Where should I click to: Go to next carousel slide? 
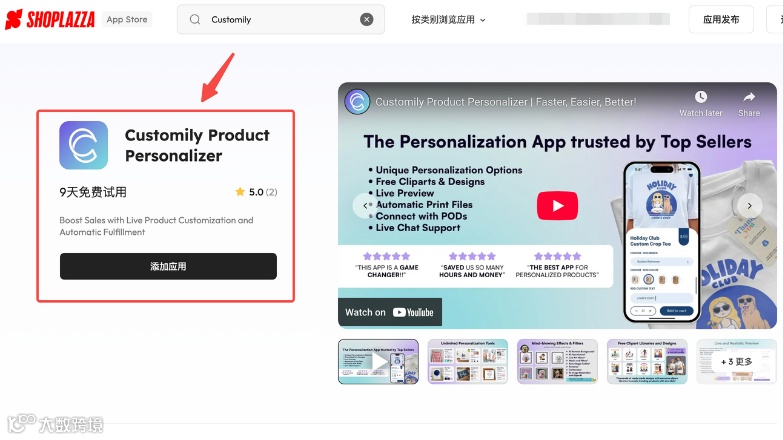click(x=749, y=205)
